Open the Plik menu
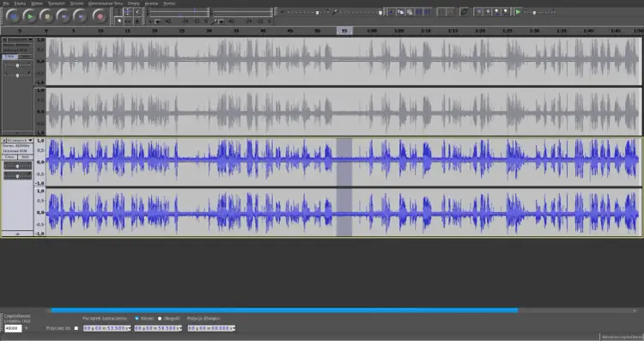The width and height of the screenshot is (644, 341). [x=6, y=3]
